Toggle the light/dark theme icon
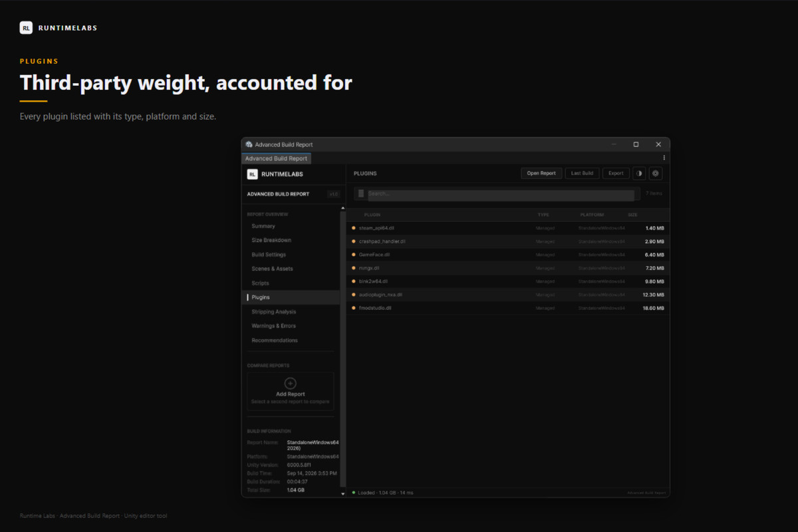This screenshot has height=532, width=798. 639,174
